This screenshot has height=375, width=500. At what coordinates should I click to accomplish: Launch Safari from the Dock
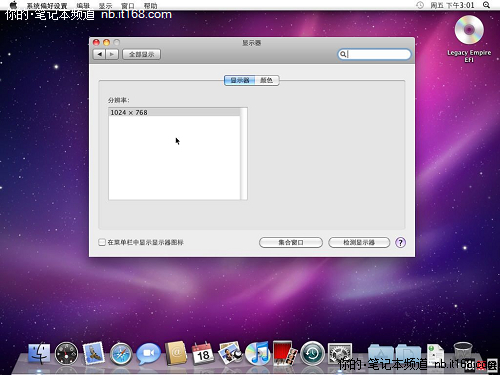click(121, 354)
